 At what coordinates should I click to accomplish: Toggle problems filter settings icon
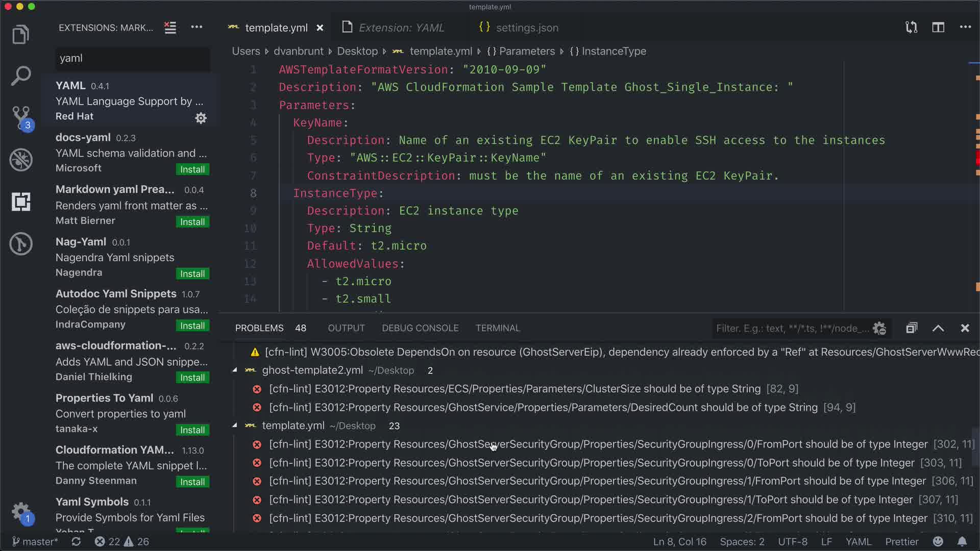coord(879,328)
